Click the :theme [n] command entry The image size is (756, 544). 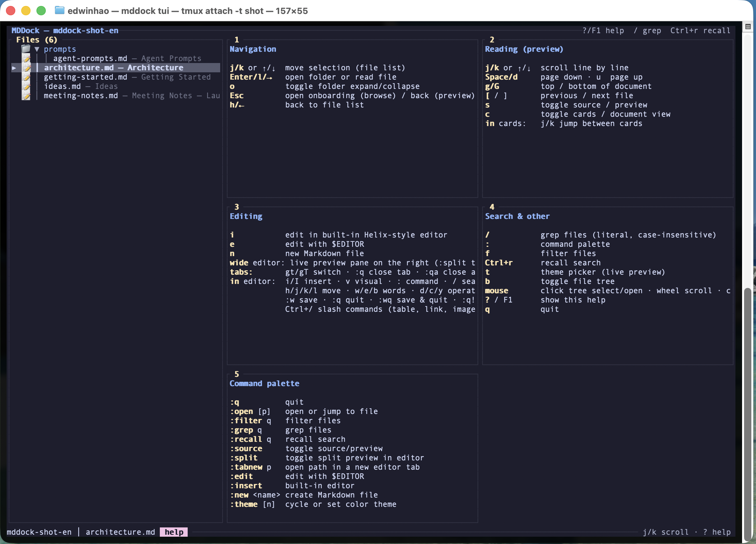[x=313, y=504]
